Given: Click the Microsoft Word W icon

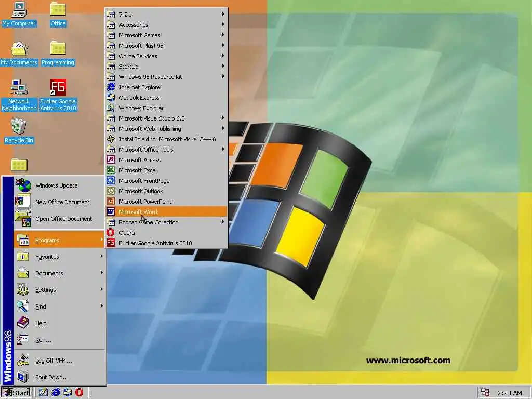Looking at the screenshot, I should tap(111, 212).
